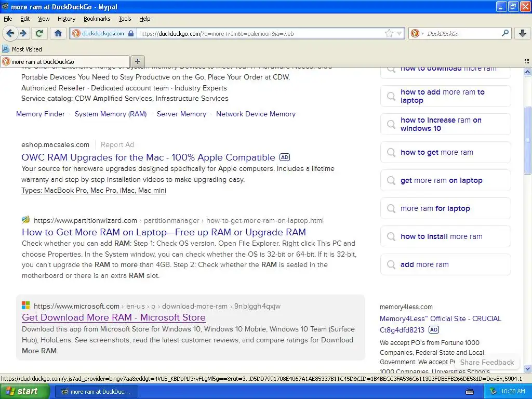Click in the URL address field
Screen dimensions: 532x399
(x=260, y=33)
